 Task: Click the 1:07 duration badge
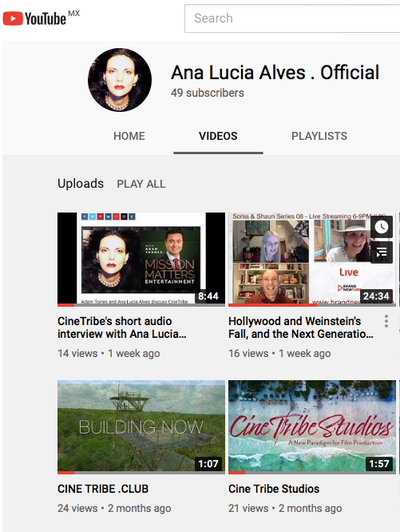(x=208, y=463)
